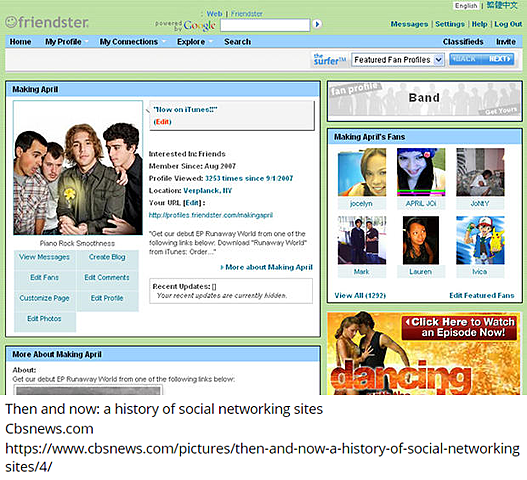Click the surfer Next button
The height and width of the screenshot is (480, 527).
498,59
